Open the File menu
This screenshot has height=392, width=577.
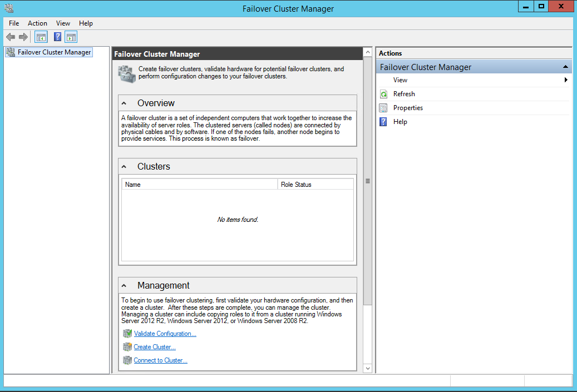[14, 23]
